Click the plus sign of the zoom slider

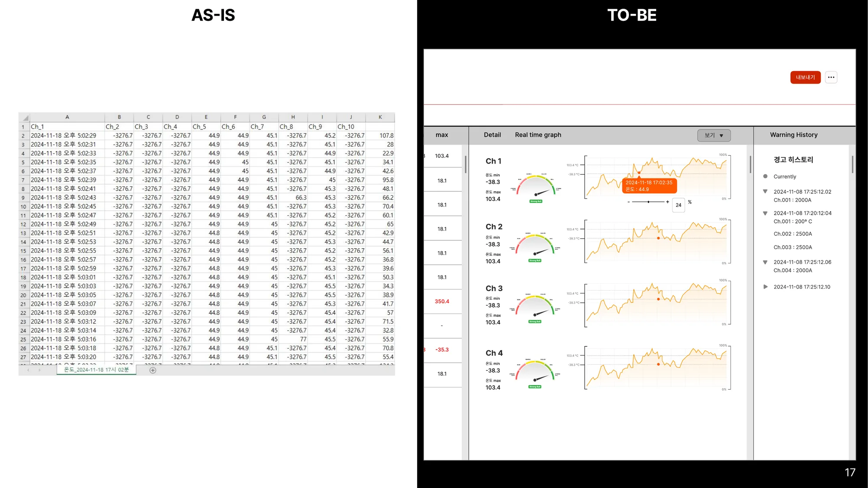point(667,202)
